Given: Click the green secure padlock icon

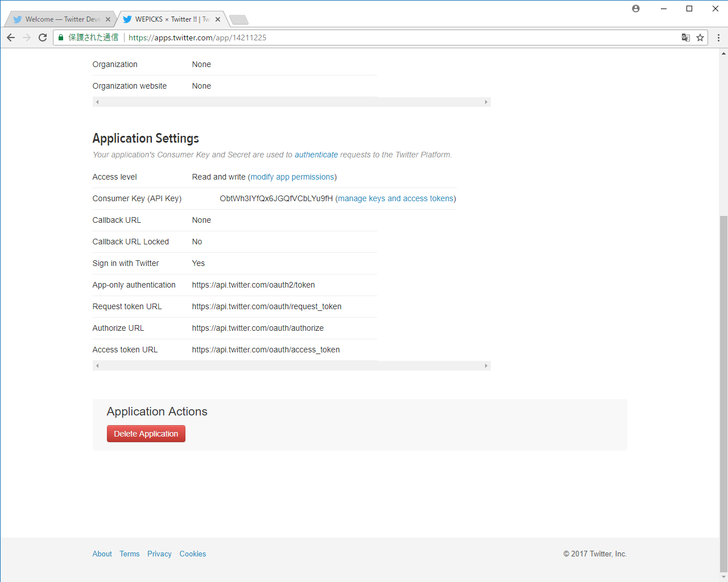Looking at the screenshot, I should coord(61,38).
